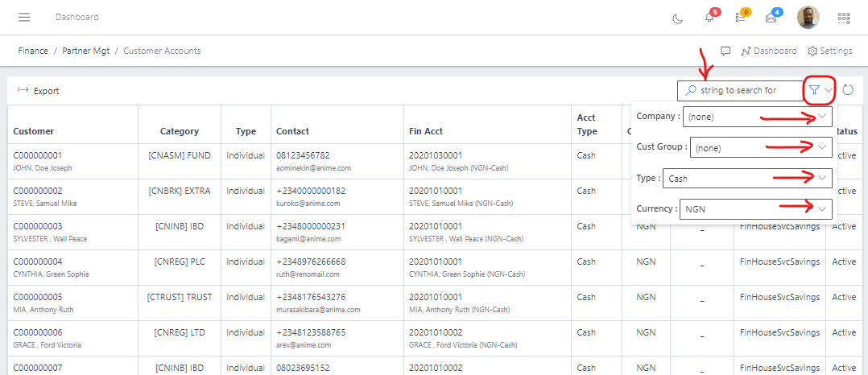868x375 pixels.
Task: Click Active status in MIA row
Action: [844, 297]
